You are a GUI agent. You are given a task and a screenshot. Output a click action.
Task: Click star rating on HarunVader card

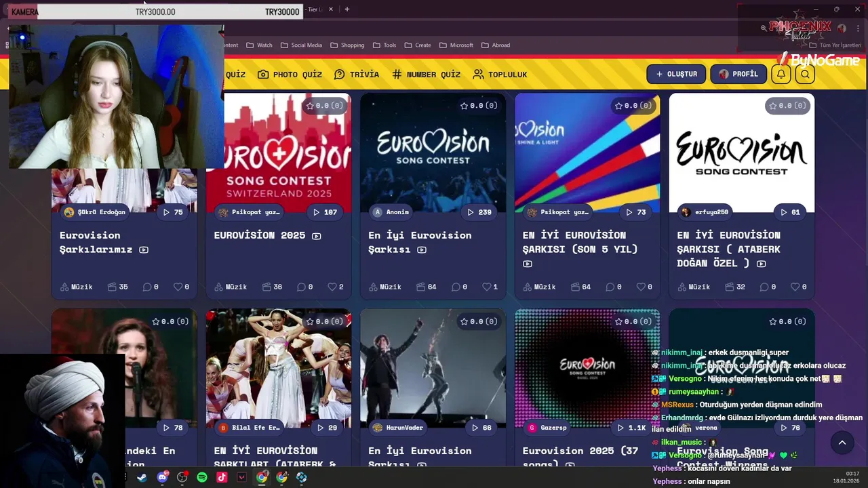(479, 321)
